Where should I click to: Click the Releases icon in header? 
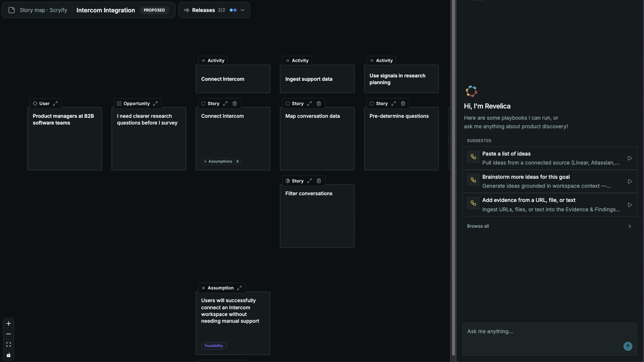[x=186, y=10]
